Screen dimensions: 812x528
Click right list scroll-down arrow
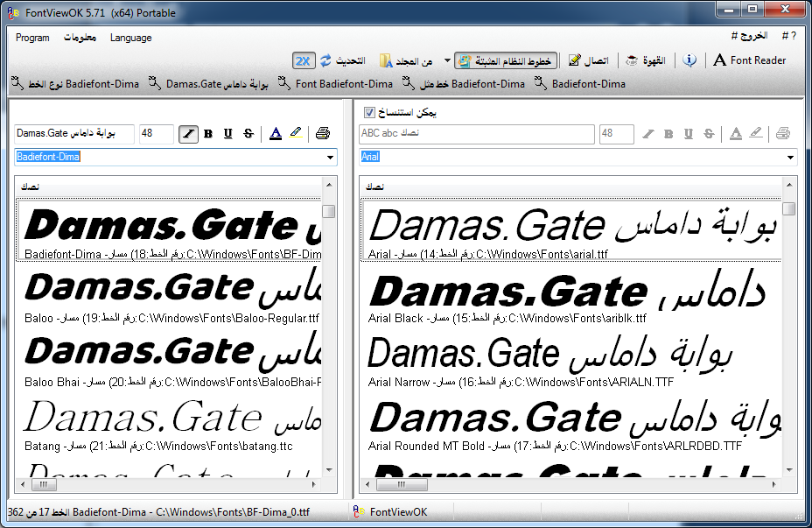point(789,470)
